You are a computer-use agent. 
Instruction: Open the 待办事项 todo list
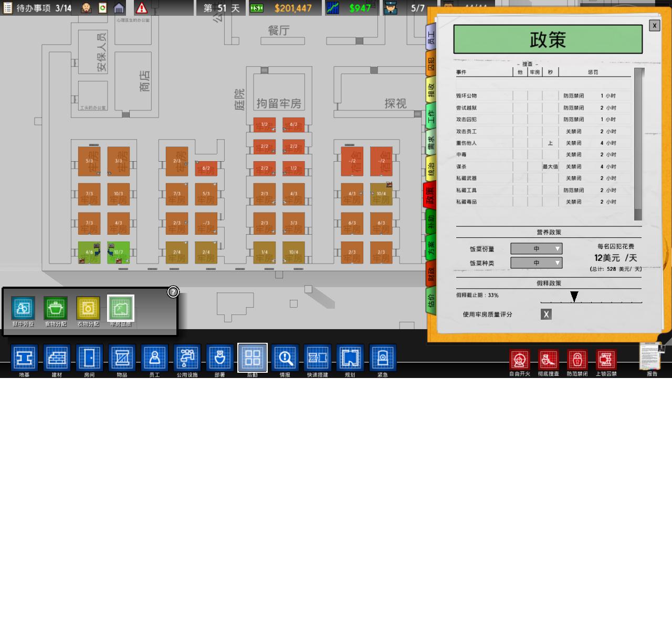coord(37,8)
